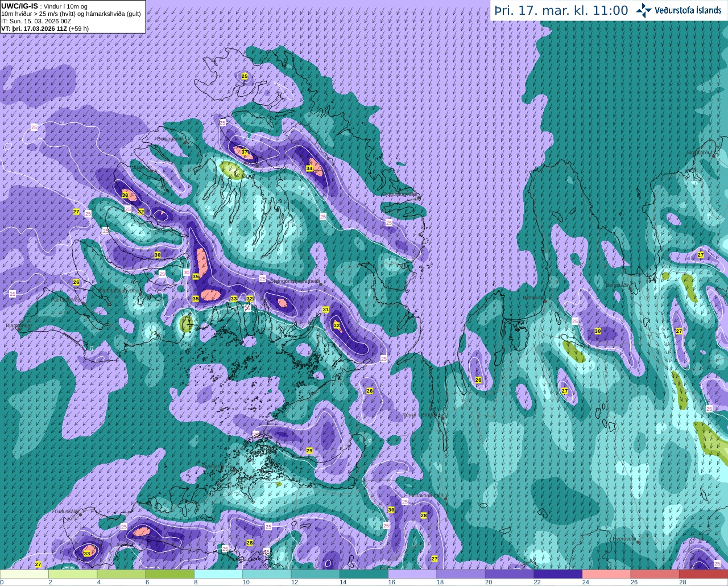The height and width of the screenshot is (586, 728).
Task: Pick the 2–4 m/s legend swatch
Action: 73,574
